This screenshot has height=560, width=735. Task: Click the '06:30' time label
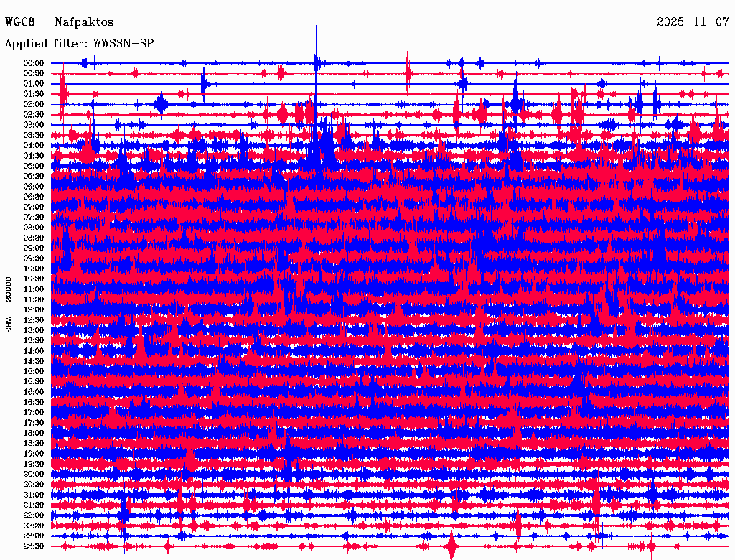pyautogui.click(x=34, y=197)
